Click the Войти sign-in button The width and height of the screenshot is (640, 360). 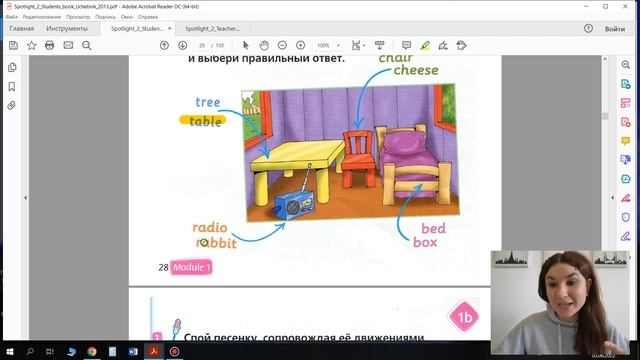(x=615, y=29)
